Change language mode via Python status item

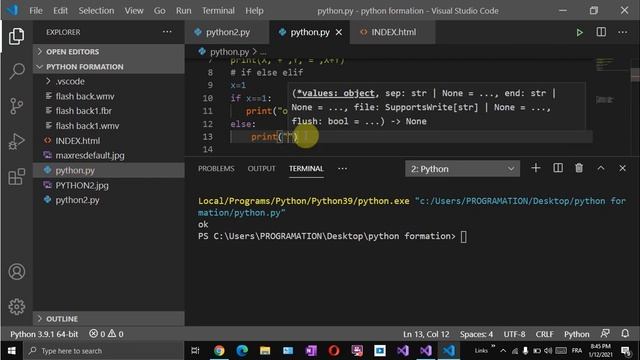tap(576, 334)
